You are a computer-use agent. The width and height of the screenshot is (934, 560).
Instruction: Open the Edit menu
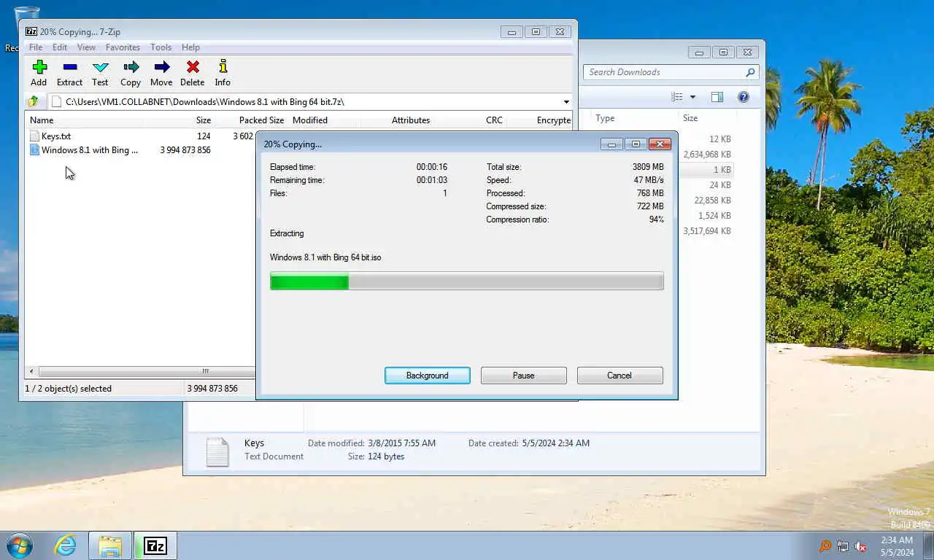click(60, 47)
